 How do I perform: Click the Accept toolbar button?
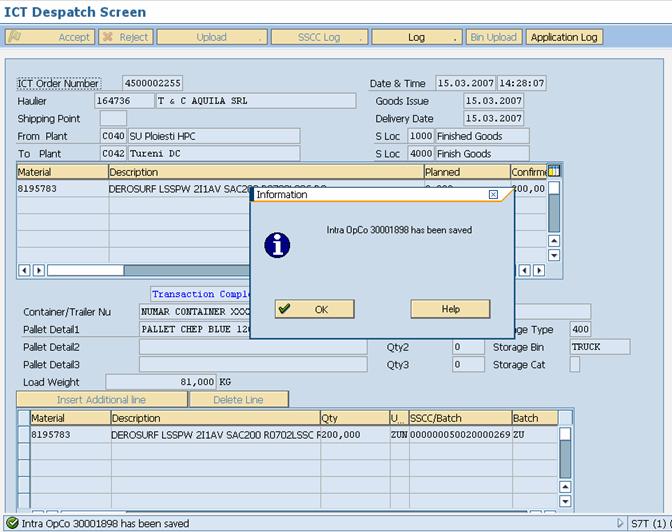50,37
